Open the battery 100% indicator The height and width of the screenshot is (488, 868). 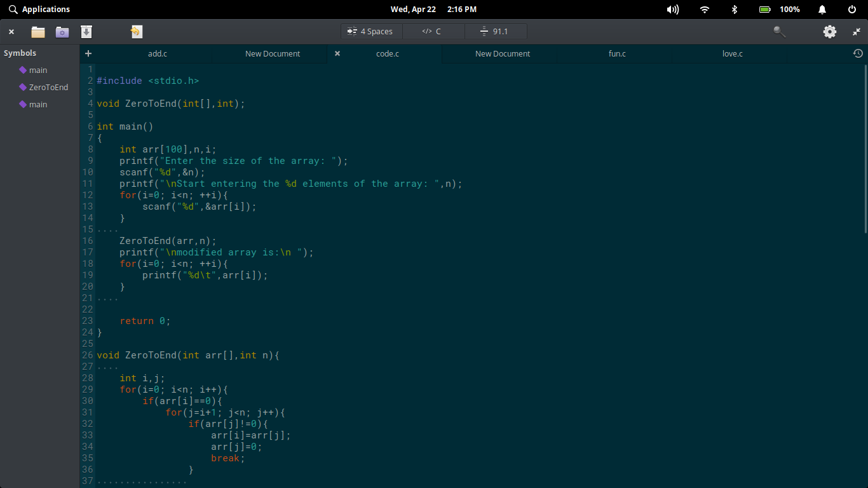pyautogui.click(x=780, y=10)
